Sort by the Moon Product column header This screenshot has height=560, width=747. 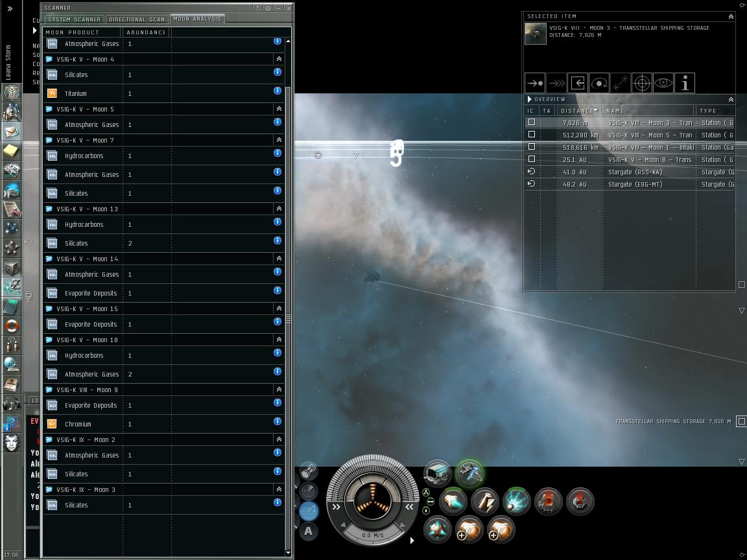coord(82,32)
